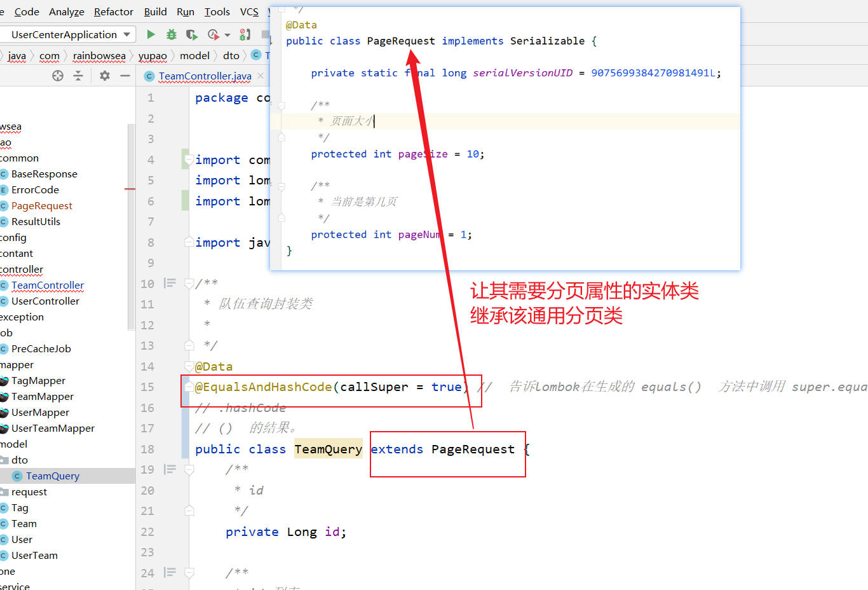Screen dimensions: 868x590
Task: Open the VCS menu
Action: pos(249,11)
